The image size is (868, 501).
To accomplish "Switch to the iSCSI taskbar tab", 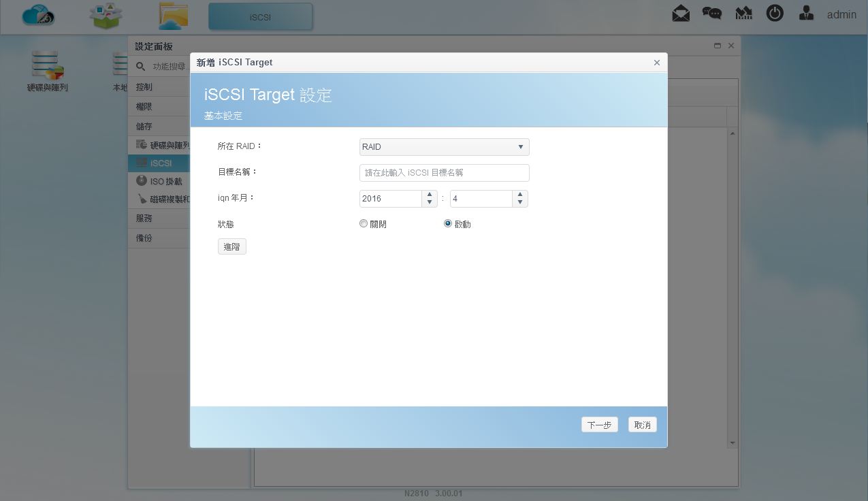I will 260,16.
